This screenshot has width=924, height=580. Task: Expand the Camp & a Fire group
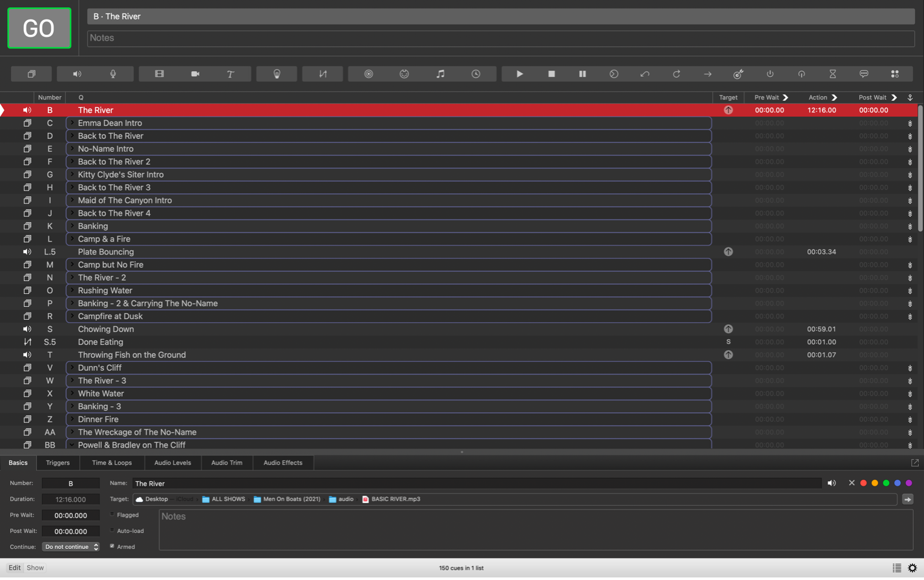coord(72,239)
